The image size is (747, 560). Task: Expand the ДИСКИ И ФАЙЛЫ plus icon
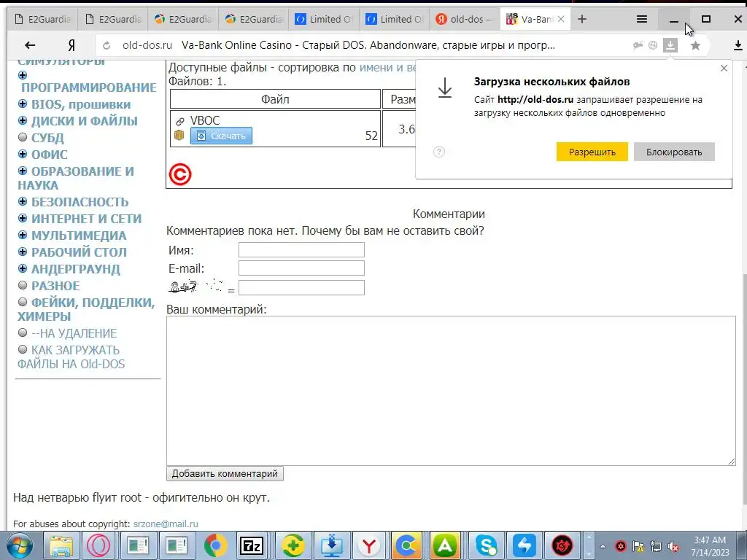[23, 120]
